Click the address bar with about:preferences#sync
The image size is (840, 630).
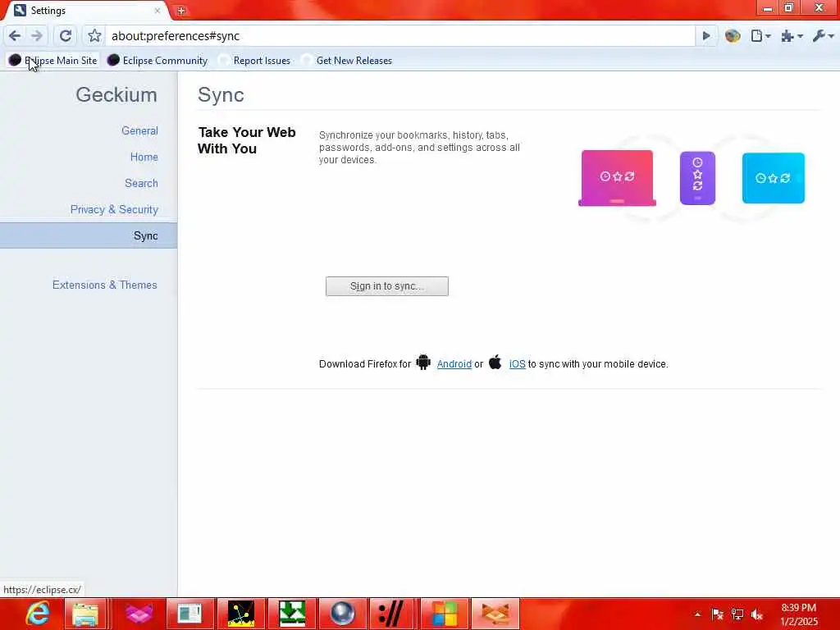(x=399, y=36)
